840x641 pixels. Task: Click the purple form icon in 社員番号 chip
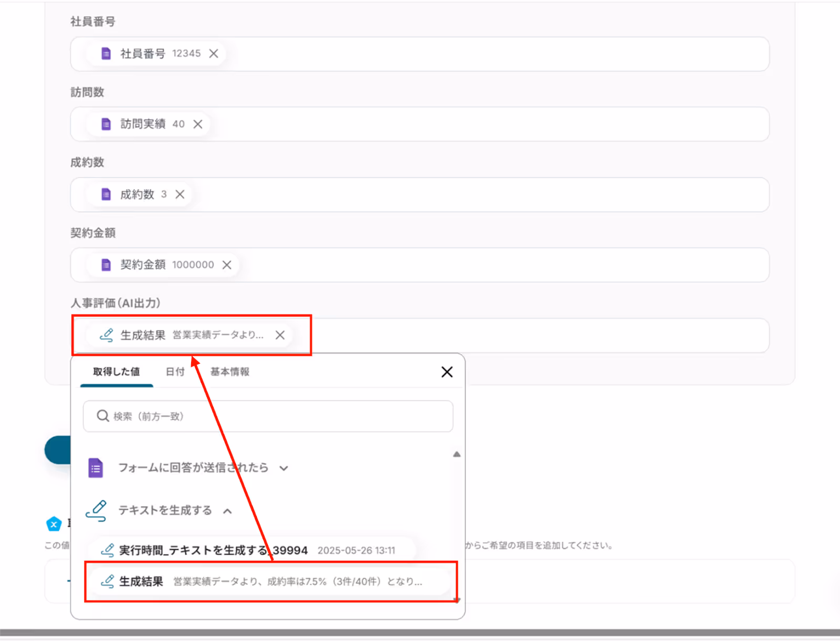106,54
